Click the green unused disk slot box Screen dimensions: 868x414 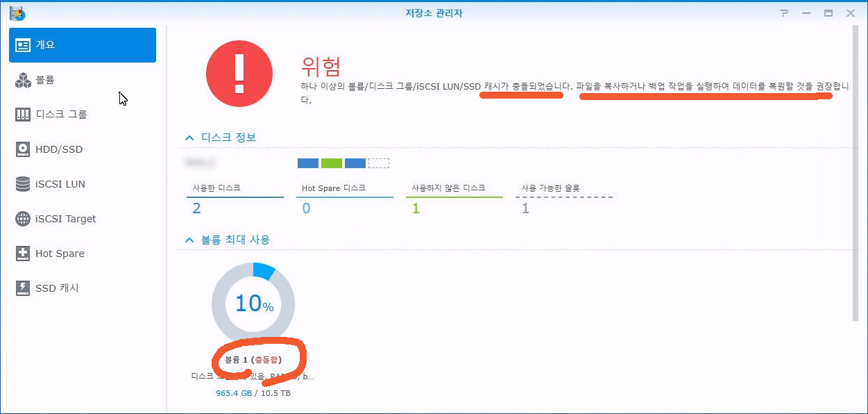332,163
